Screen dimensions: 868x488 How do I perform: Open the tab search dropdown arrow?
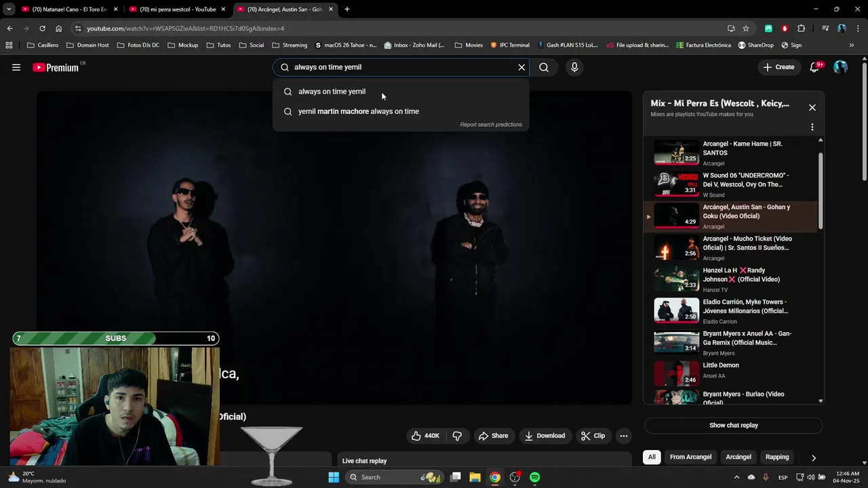(9, 9)
